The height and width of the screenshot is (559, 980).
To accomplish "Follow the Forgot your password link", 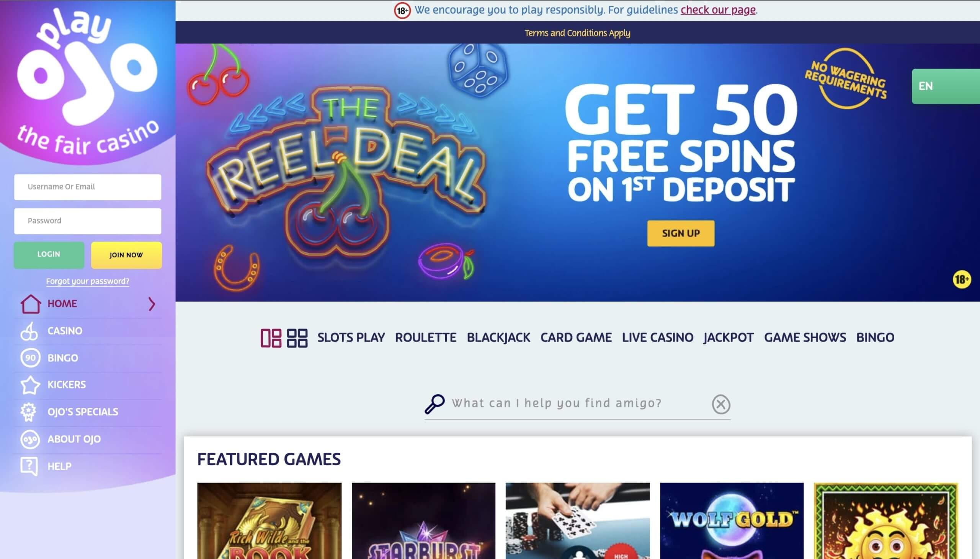I will point(88,281).
